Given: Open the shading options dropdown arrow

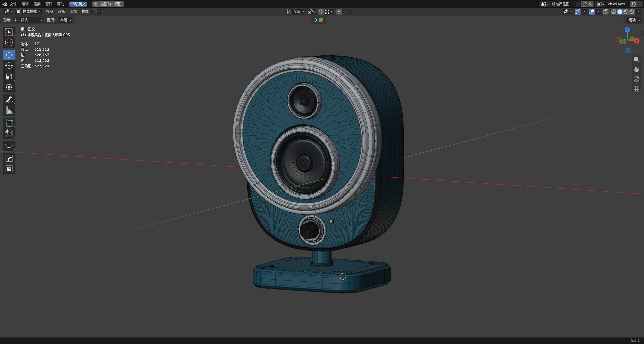Looking at the screenshot, I should (x=638, y=12).
